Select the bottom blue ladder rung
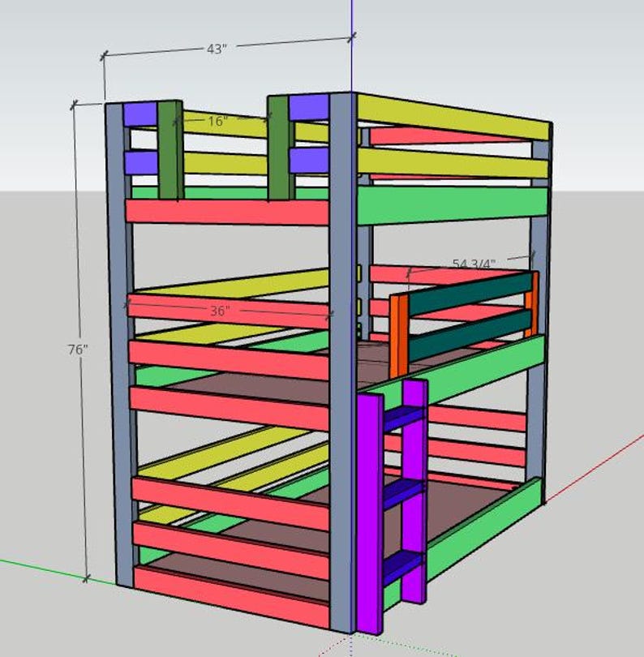Screen dimensions: 644x657 tap(405, 566)
